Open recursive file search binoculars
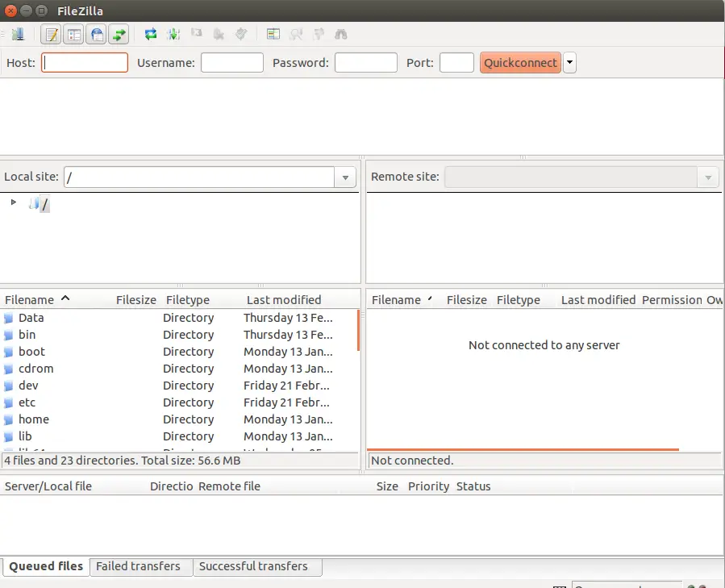 click(341, 34)
